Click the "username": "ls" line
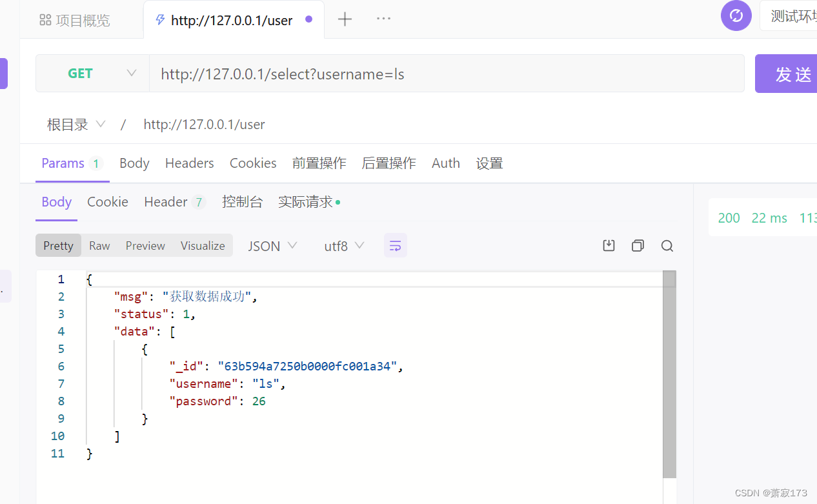 tap(227, 384)
